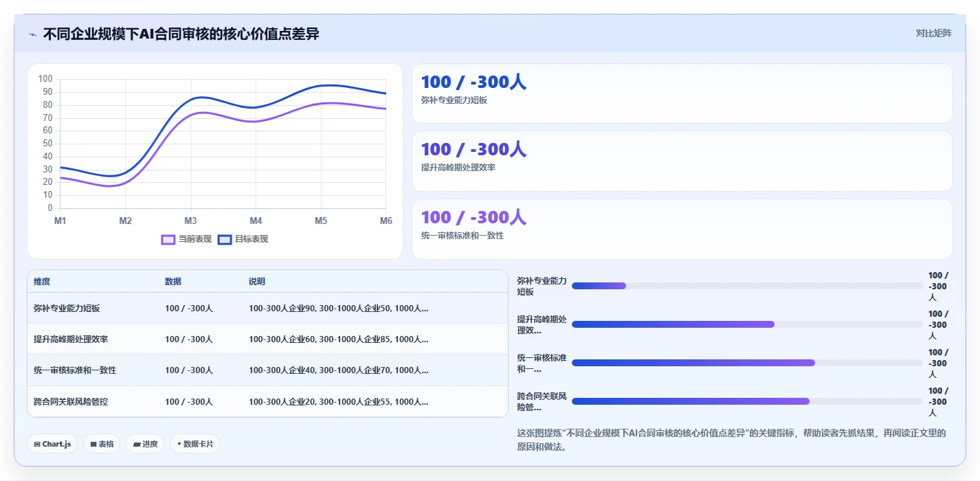Click the M4 axis label on chart
Screen dimensions: 980x481
(x=256, y=221)
